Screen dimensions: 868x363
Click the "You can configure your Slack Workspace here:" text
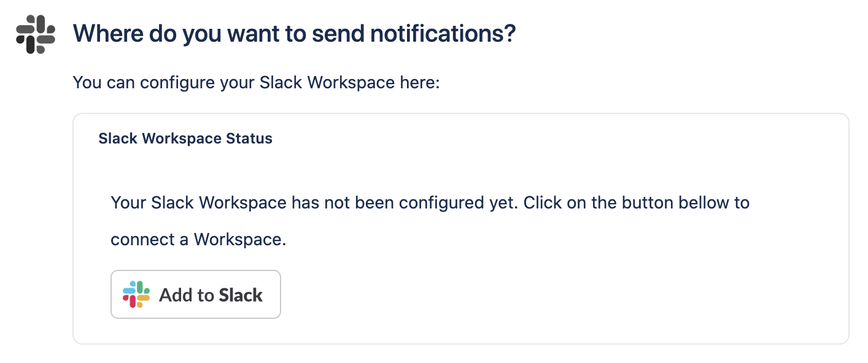tap(256, 82)
